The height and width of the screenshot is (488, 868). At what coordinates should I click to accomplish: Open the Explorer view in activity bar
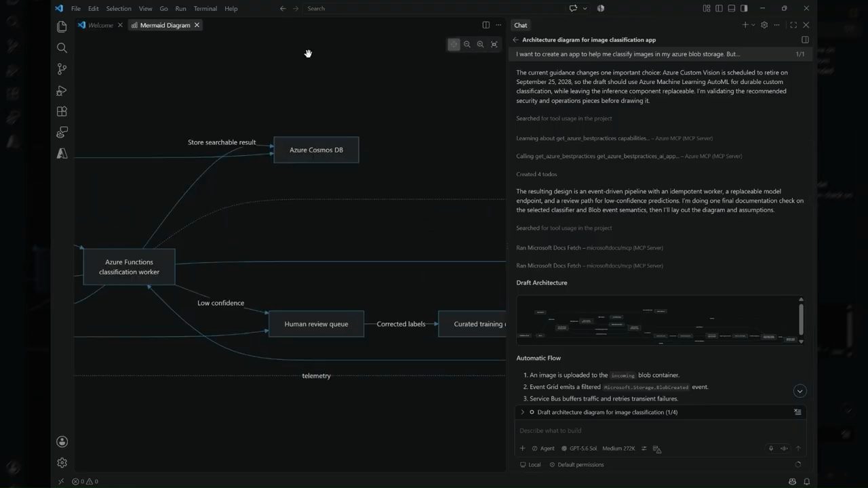[x=62, y=26]
